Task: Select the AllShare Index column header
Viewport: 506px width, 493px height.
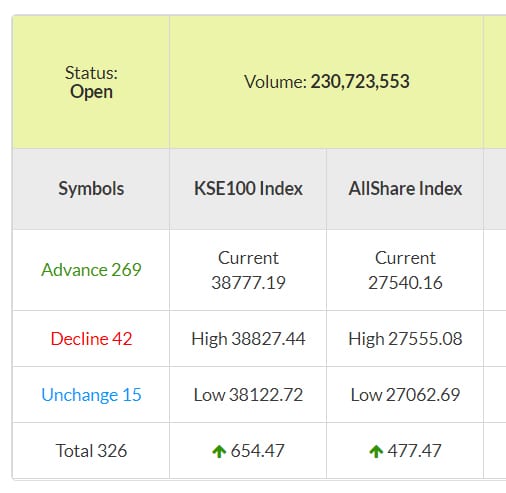Action: click(x=405, y=189)
